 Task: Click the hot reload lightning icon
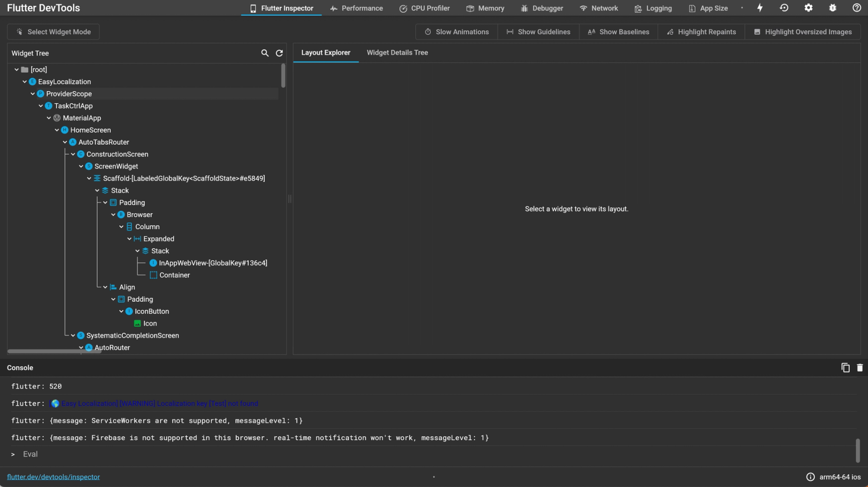760,8
